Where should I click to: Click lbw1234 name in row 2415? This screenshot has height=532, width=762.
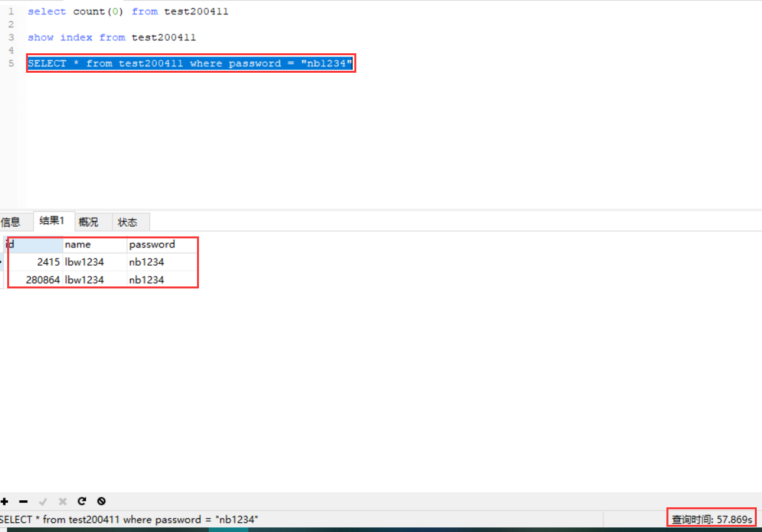(94, 262)
